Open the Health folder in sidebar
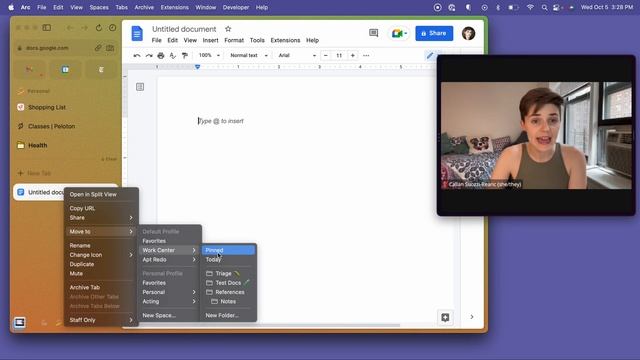 point(66,145)
